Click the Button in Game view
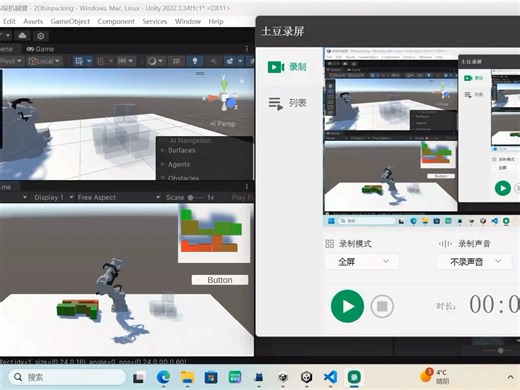The width and height of the screenshot is (520, 390). click(x=220, y=280)
